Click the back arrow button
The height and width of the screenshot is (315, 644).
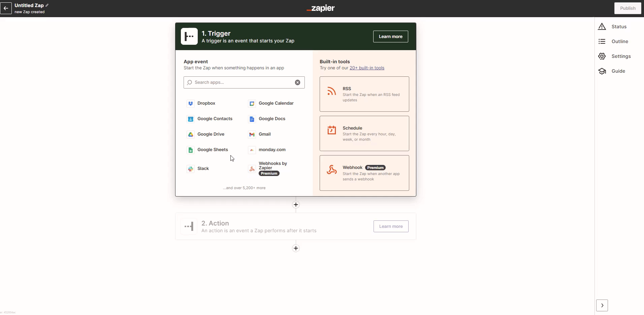(x=6, y=8)
